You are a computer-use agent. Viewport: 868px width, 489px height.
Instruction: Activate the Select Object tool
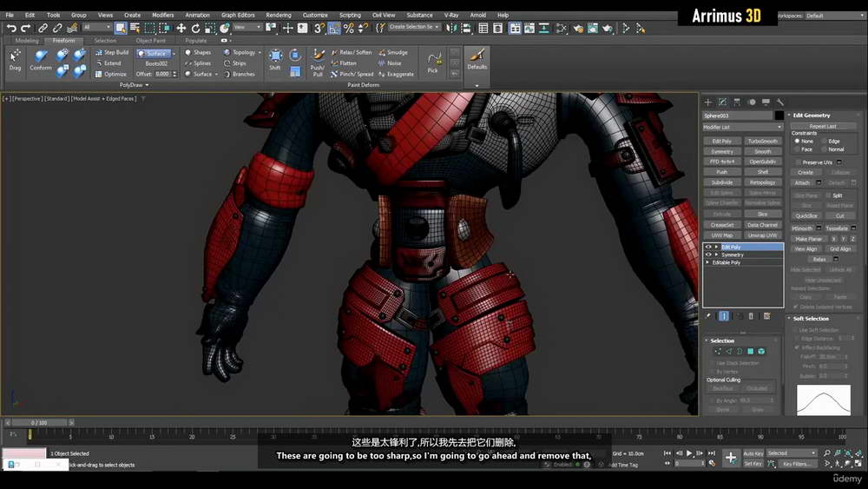(120, 28)
